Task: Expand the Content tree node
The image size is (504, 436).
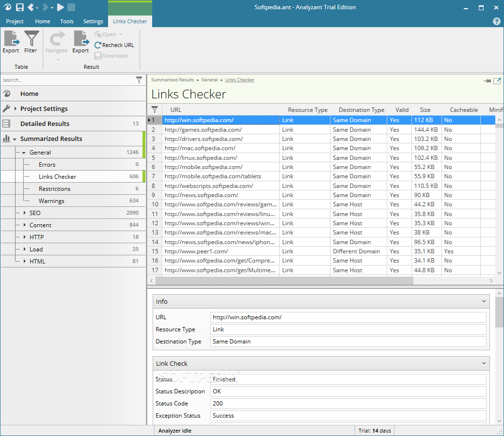Action: [x=24, y=225]
